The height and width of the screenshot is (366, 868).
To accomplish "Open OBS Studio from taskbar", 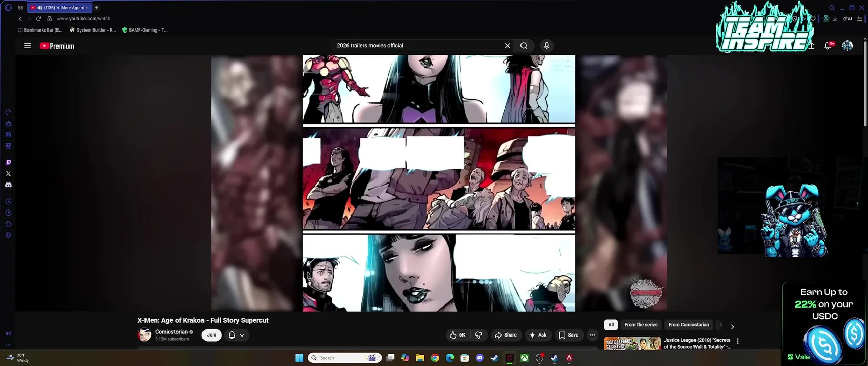I will point(539,358).
